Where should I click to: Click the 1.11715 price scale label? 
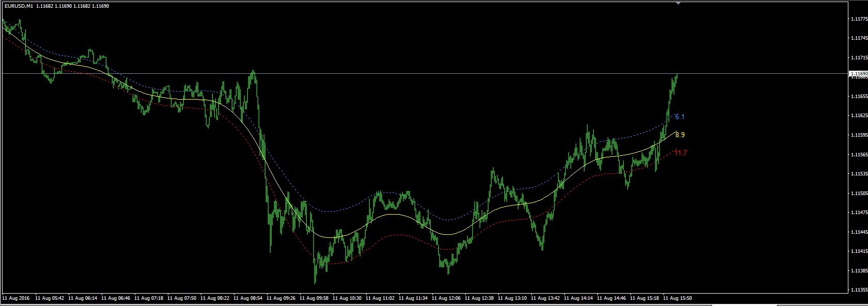[x=858, y=57]
